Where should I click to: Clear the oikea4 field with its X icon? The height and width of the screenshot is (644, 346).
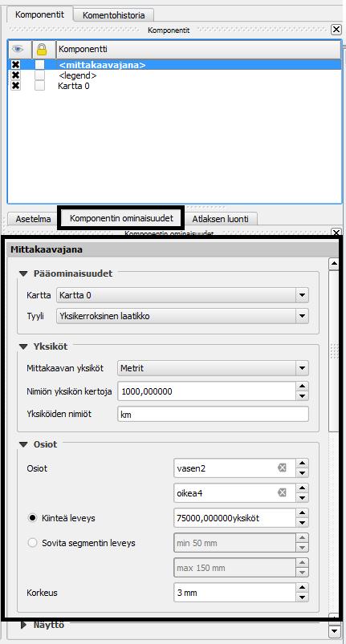pyautogui.click(x=282, y=493)
